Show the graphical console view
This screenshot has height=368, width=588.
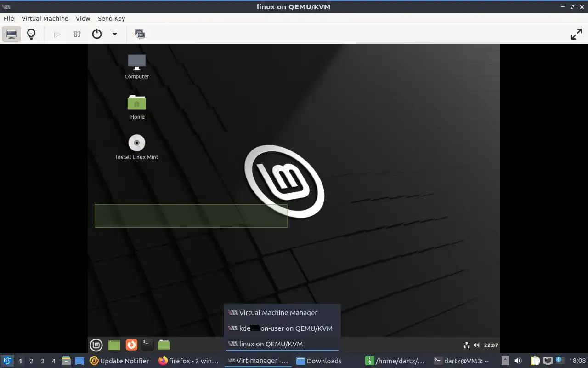pyautogui.click(x=11, y=34)
